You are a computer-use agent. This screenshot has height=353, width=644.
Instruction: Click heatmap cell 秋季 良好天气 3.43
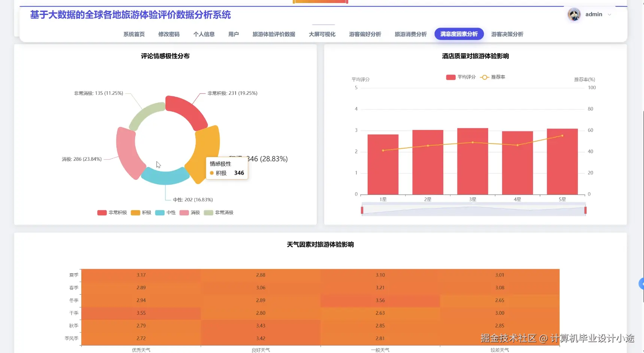(x=261, y=326)
